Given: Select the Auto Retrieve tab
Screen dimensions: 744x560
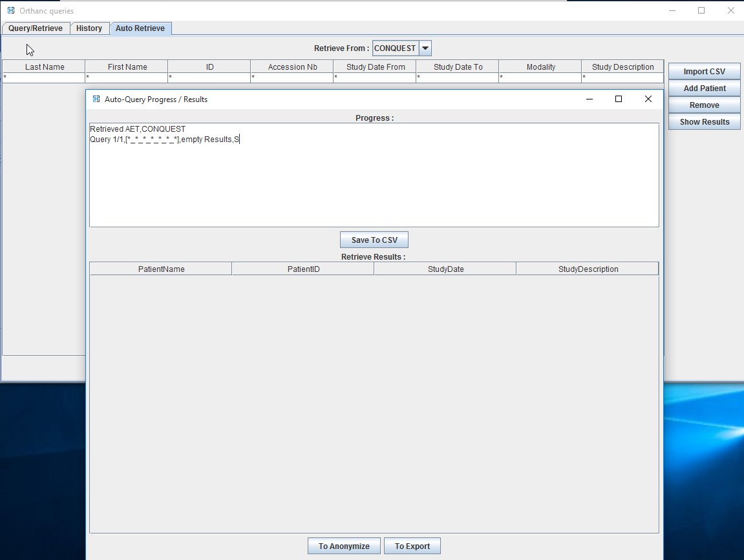Looking at the screenshot, I should 141,28.
